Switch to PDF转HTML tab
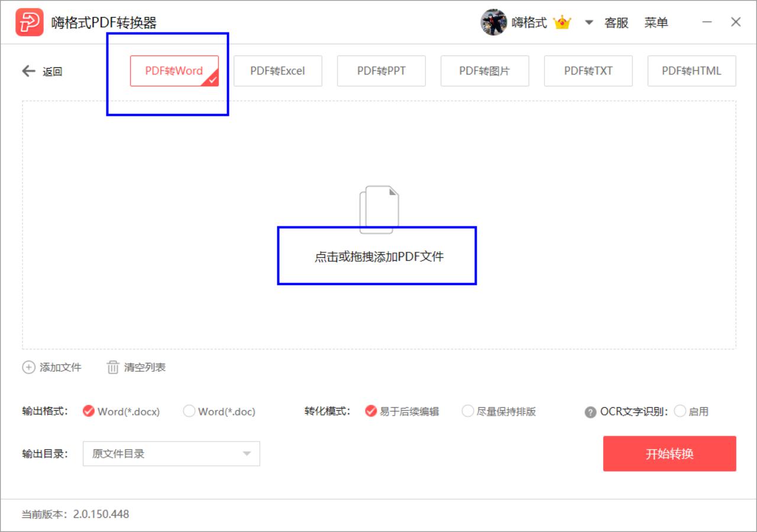757x532 pixels. 692,71
